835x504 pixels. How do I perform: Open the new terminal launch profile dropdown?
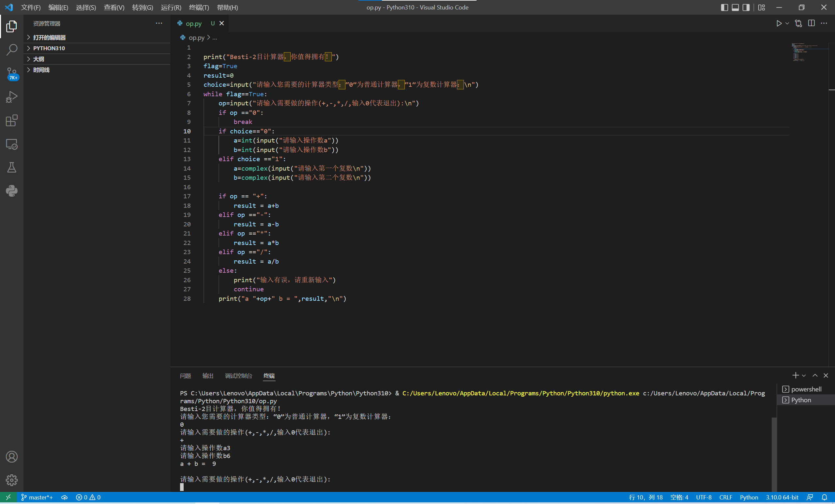(804, 375)
